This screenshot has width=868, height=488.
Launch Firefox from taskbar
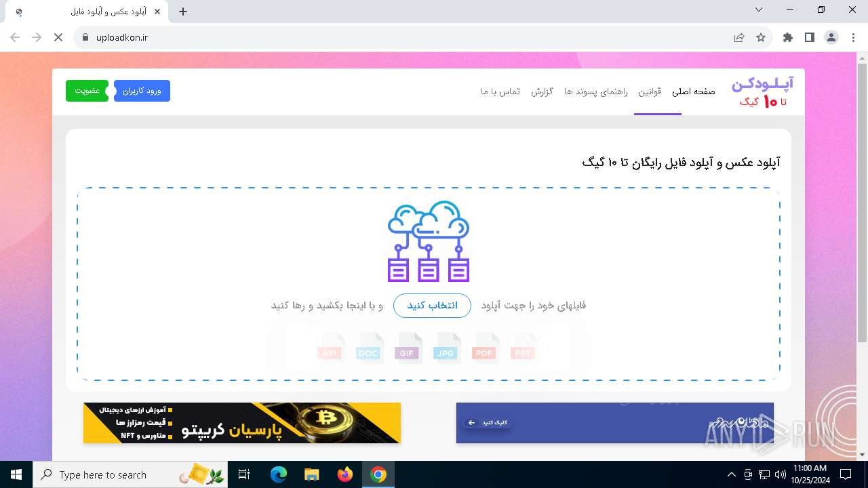[x=345, y=474]
